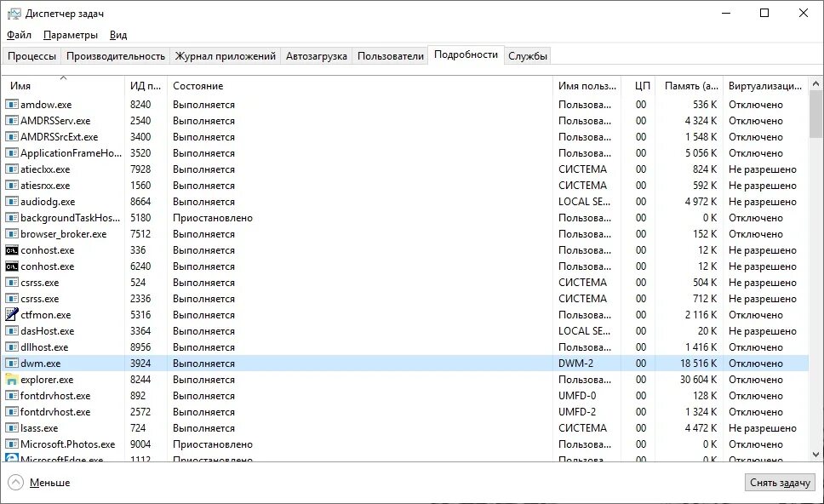Sort by the ИД п... column header

(146, 86)
